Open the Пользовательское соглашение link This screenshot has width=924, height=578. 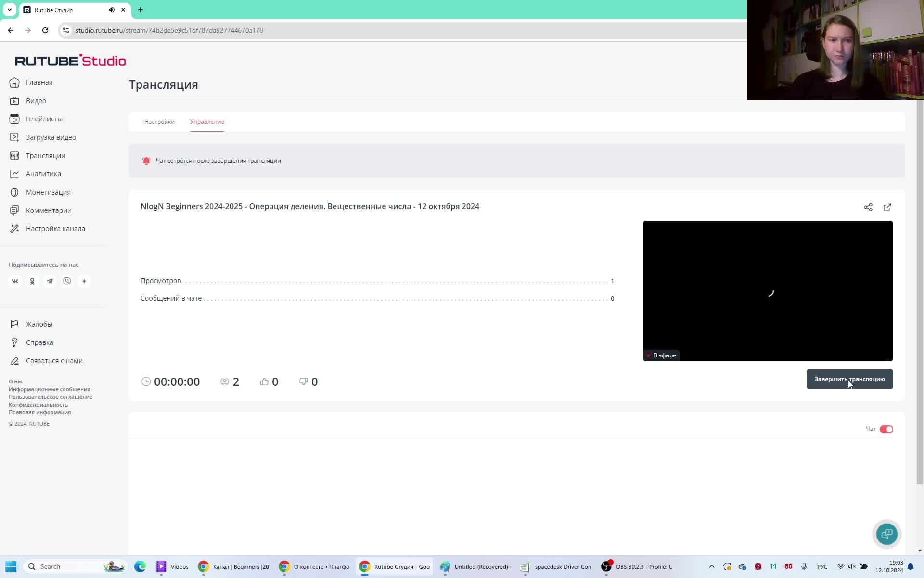click(x=51, y=397)
